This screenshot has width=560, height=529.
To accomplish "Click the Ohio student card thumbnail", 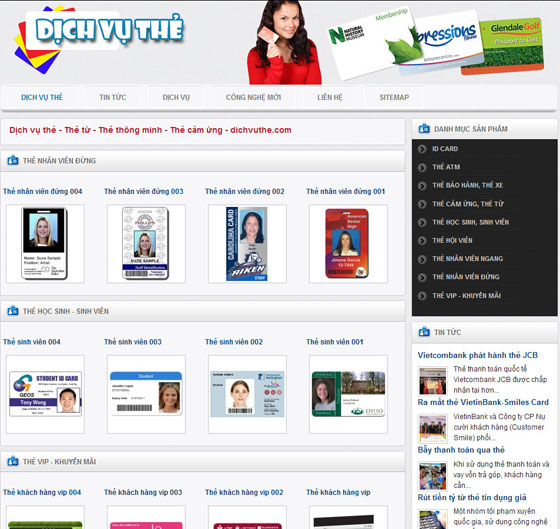I will pos(348,394).
